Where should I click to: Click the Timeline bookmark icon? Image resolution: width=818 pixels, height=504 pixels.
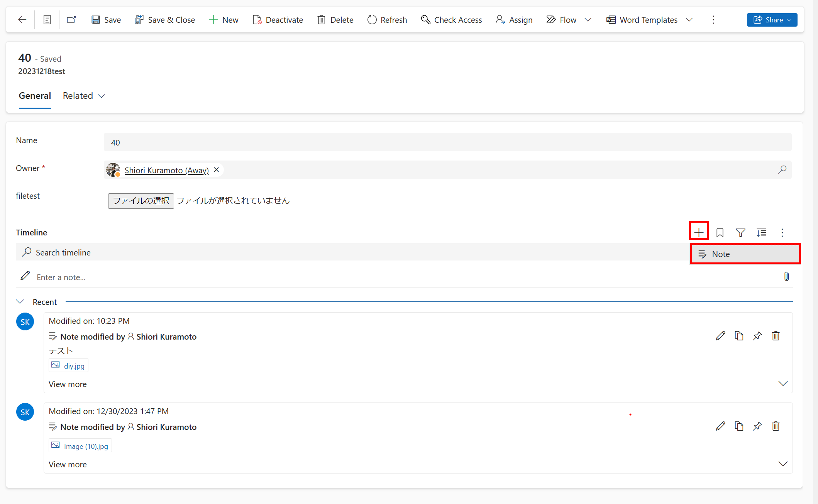point(720,232)
